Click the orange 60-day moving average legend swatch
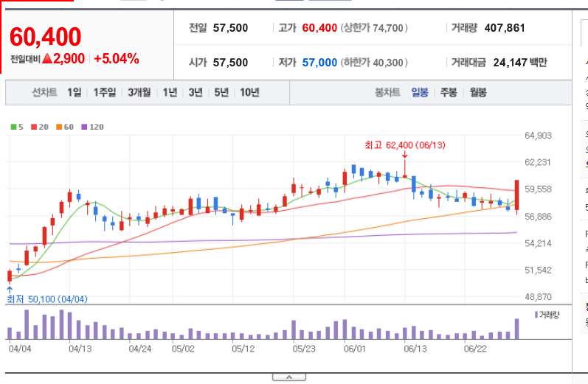 click(59, 127)
